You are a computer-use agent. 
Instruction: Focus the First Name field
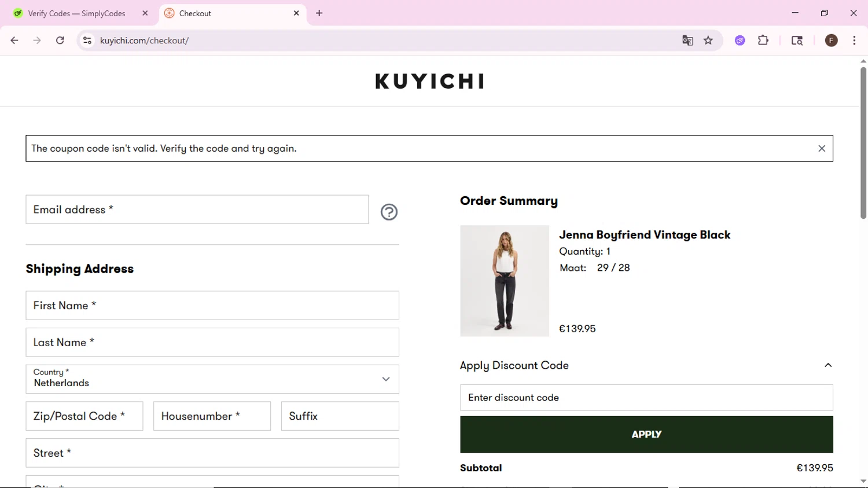point(212,306)
